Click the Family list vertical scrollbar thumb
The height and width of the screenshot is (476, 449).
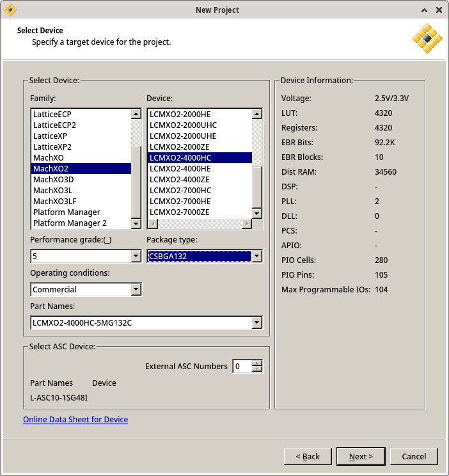(x=136, y=182)
